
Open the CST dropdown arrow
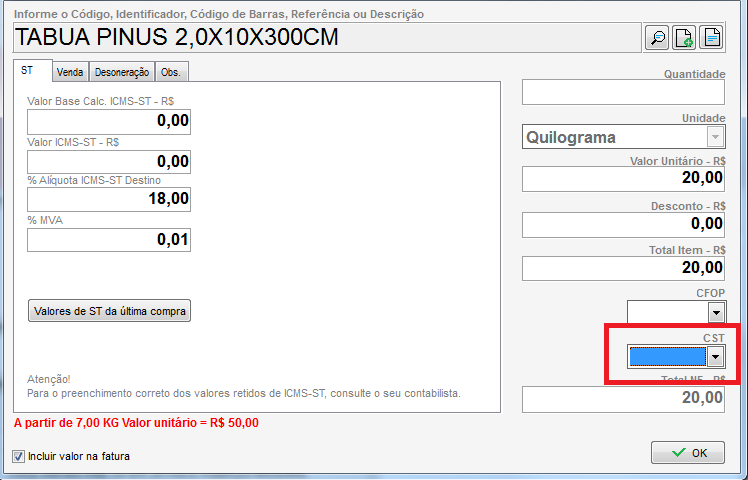(716, 356)
